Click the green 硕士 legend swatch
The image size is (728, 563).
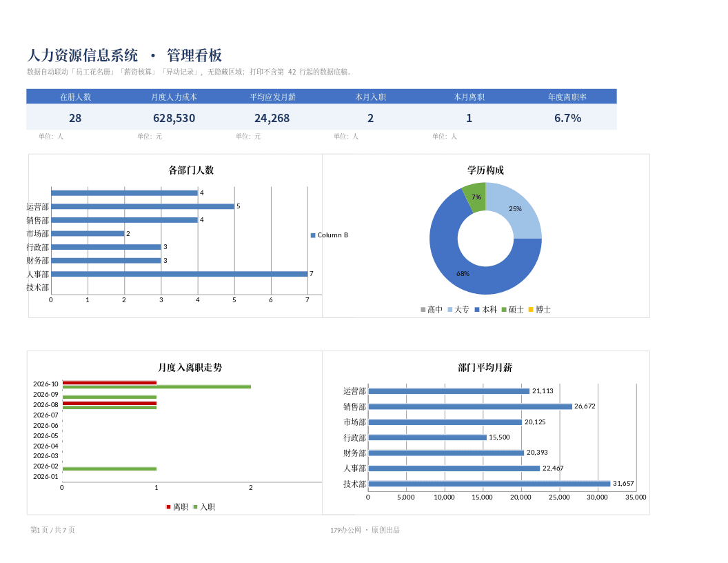[x=504, y=309]
